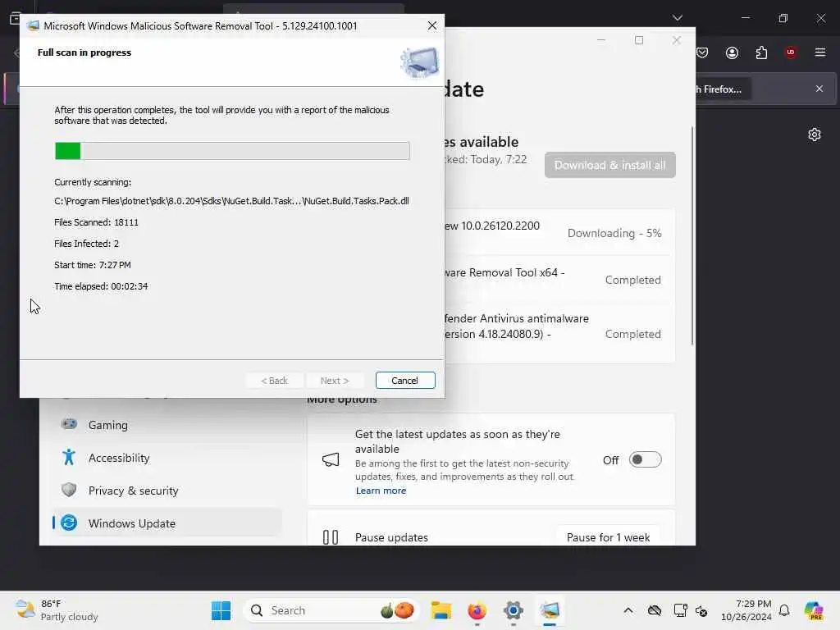Click the Accessibility figure icon
This screenshot has height=630, width=840.
(x=69, y=457)
